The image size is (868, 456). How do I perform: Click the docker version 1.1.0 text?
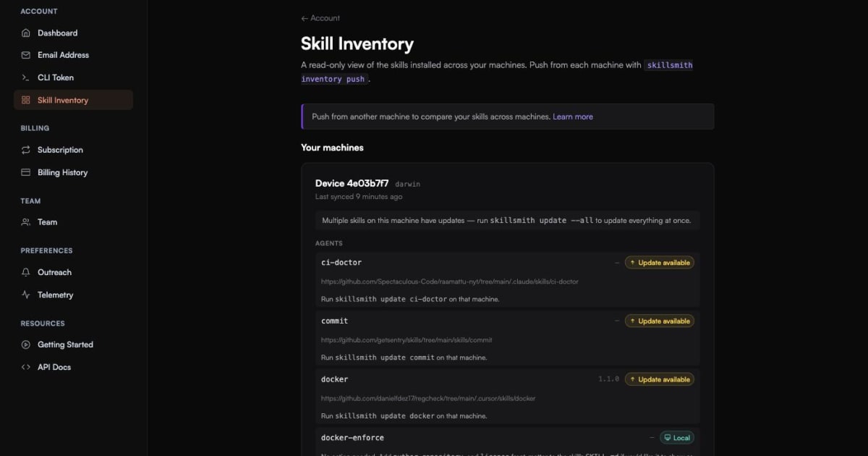(608, 379)
